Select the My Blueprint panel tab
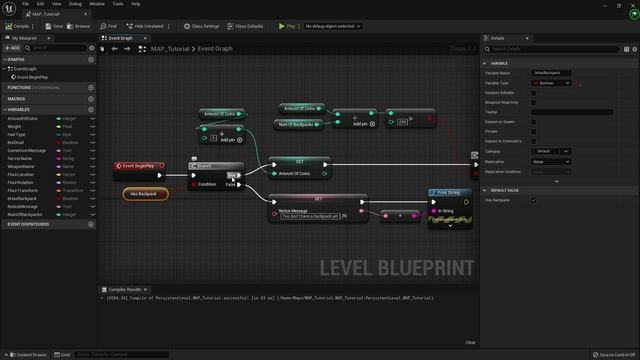Screen dimensions: 640x360 [x=24, y=38]
